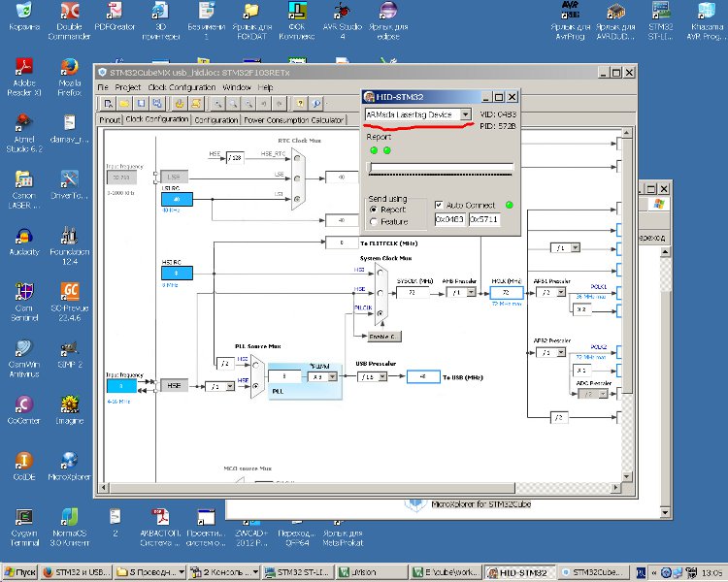Open Cygwin Terminal desktop icon
Image resolution: width=728 pixels, height=582 pixels.
click(x=24, y=528)
